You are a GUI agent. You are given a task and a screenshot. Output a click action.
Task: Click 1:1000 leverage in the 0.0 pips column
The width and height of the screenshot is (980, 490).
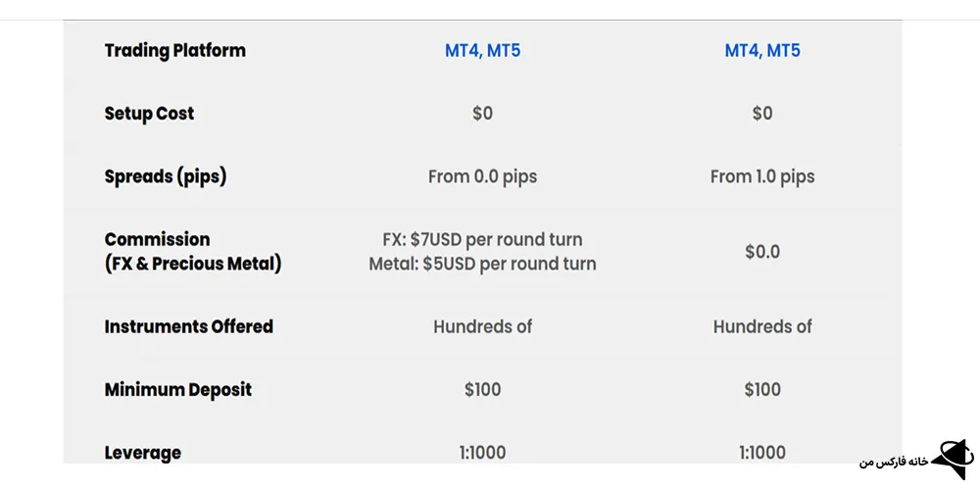482,453
